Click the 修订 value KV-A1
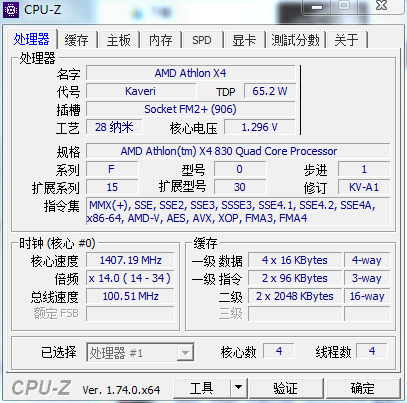Screen dimensions: 407x403 (364, 187)
